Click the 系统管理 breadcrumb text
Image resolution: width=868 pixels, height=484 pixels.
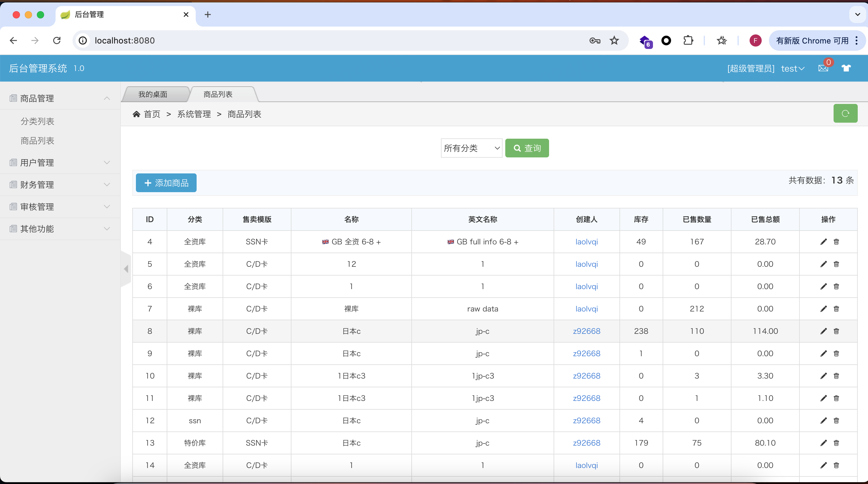194,114
